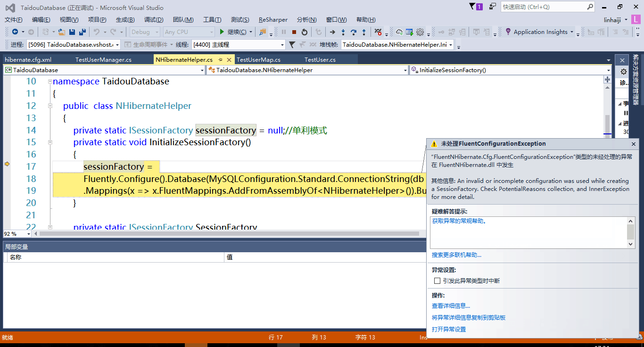Check 'Break when this exception type is thrown' (引发此异常类型时中断)
The height and width of the screenshot is (347, 644).
coord(437,281)
